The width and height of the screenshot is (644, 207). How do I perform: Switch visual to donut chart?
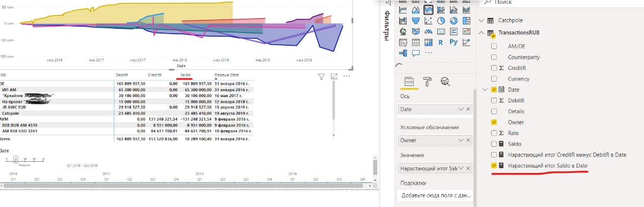(454, 21)
